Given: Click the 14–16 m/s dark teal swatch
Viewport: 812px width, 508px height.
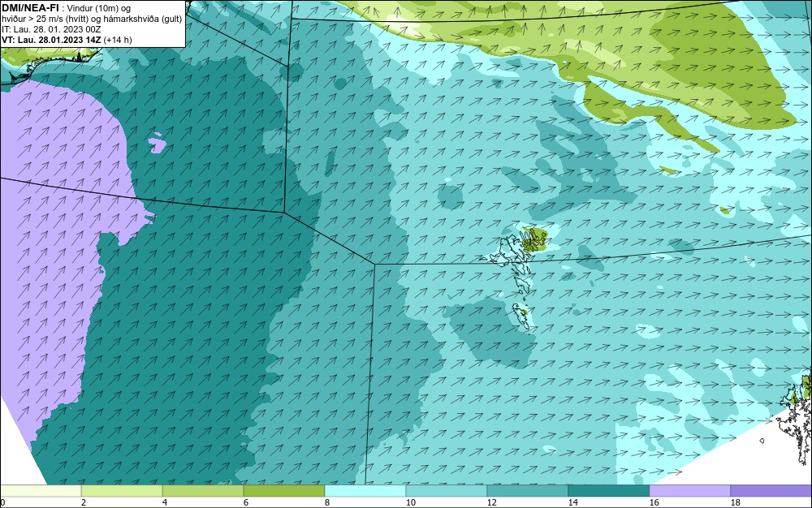Looking at the screenshot, I should click(608, 491).
